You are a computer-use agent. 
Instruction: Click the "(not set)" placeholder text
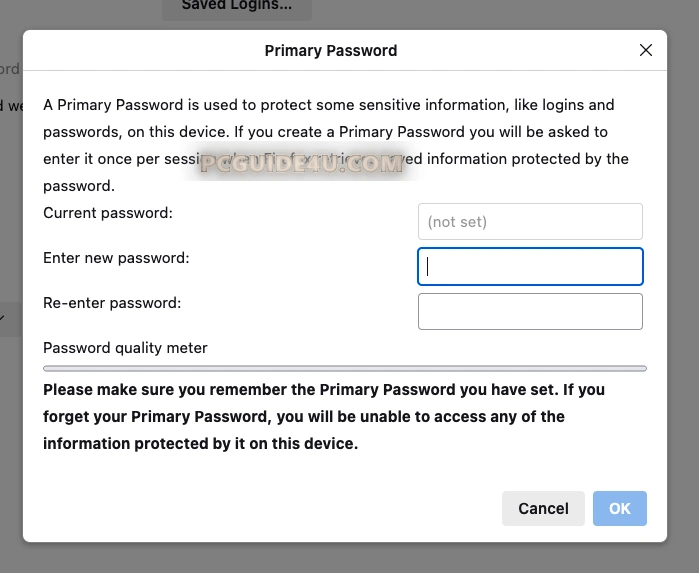457,222
